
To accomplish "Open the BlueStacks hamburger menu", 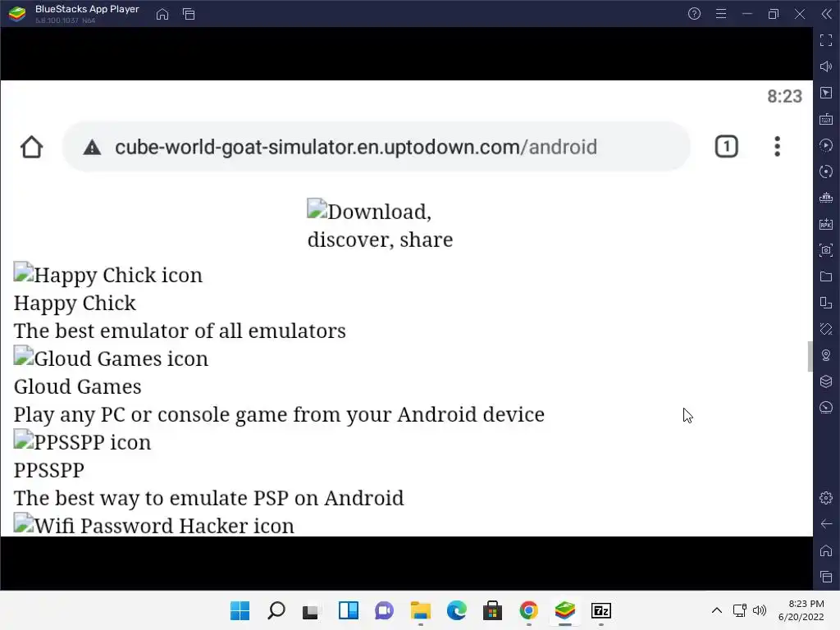I will [x=721, y=14].
